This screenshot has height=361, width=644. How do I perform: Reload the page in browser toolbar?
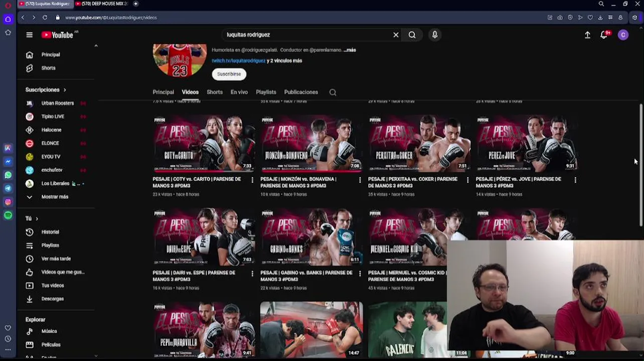pos(45,18)
